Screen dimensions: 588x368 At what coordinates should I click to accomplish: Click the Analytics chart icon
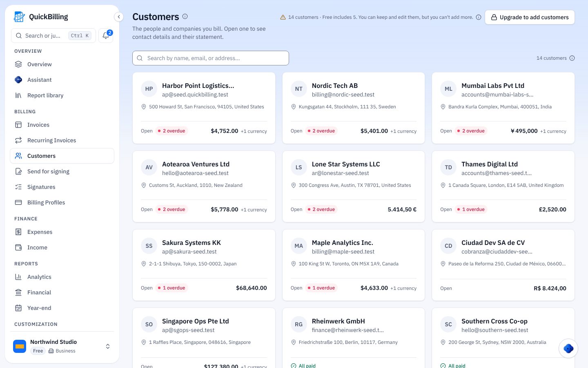point(18,277)
